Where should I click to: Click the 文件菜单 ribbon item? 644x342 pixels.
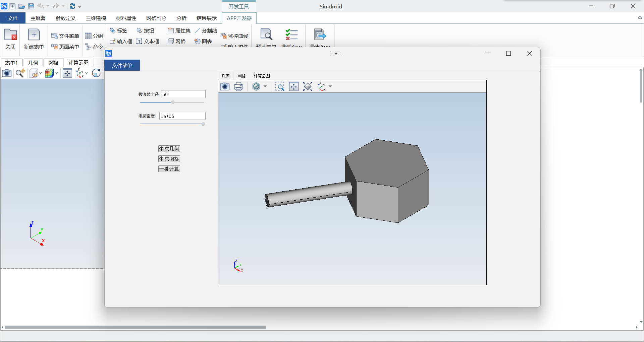pyautogui.click(x=65, y=36)
